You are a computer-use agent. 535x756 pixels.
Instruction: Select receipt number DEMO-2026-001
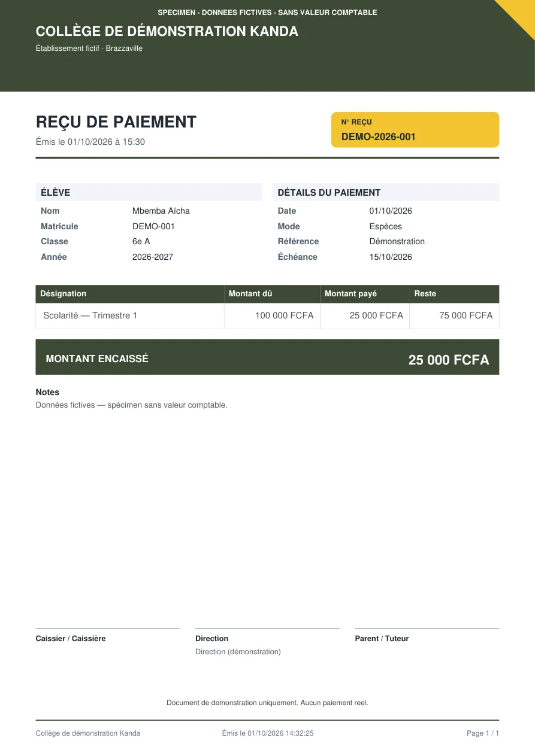tap(379, 136)
